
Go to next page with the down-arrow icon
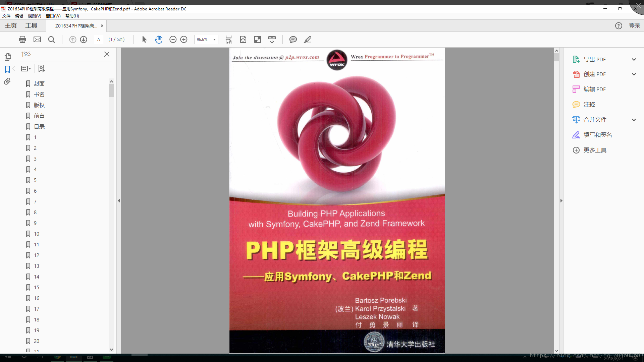pyautogui.click(x=84, y=39)
